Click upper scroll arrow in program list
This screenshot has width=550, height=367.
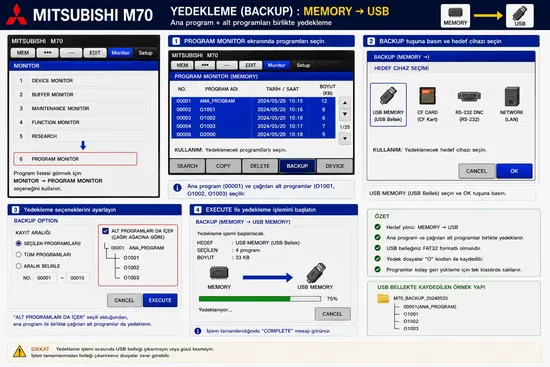pyautogui.click(x=345, y=103)
